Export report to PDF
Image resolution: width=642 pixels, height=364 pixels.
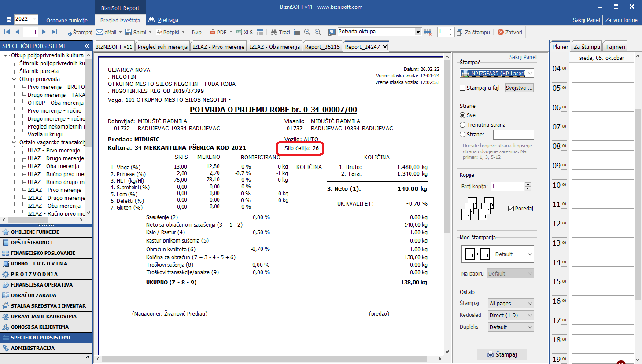[218, 32]
